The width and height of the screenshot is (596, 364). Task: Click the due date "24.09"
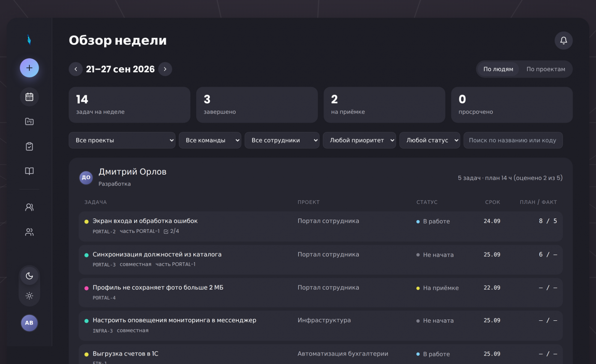pos(492,221)
